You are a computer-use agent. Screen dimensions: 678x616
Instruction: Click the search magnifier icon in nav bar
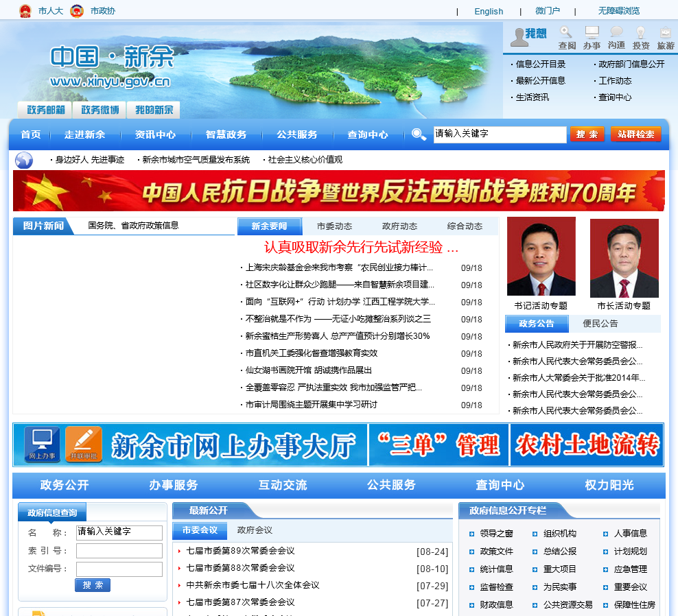[419, 134]
